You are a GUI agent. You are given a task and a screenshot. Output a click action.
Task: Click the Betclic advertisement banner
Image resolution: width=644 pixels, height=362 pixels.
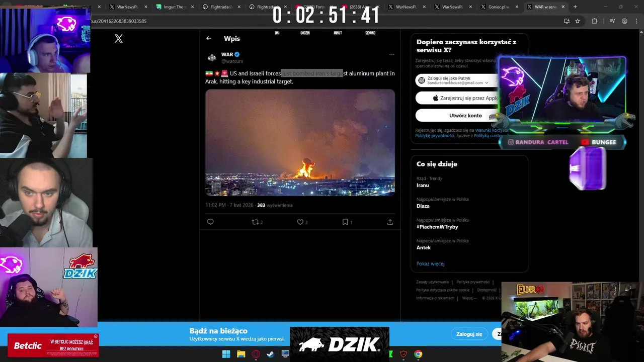click(53, 345)
